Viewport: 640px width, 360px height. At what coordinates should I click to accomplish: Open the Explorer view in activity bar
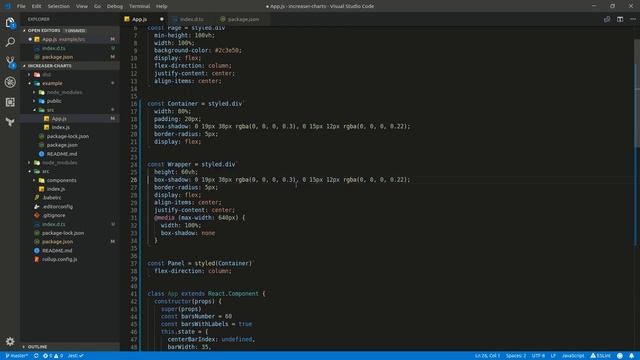(10, 23)
